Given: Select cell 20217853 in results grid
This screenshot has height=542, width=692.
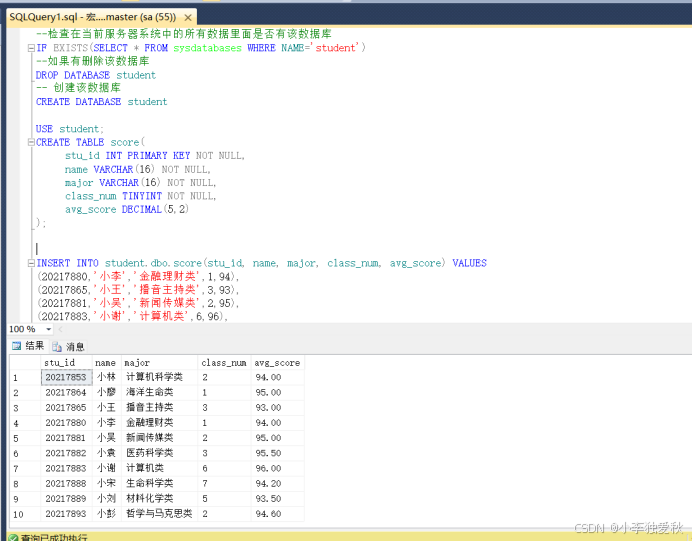Looking at the screenshot, I should coord(66,377).
